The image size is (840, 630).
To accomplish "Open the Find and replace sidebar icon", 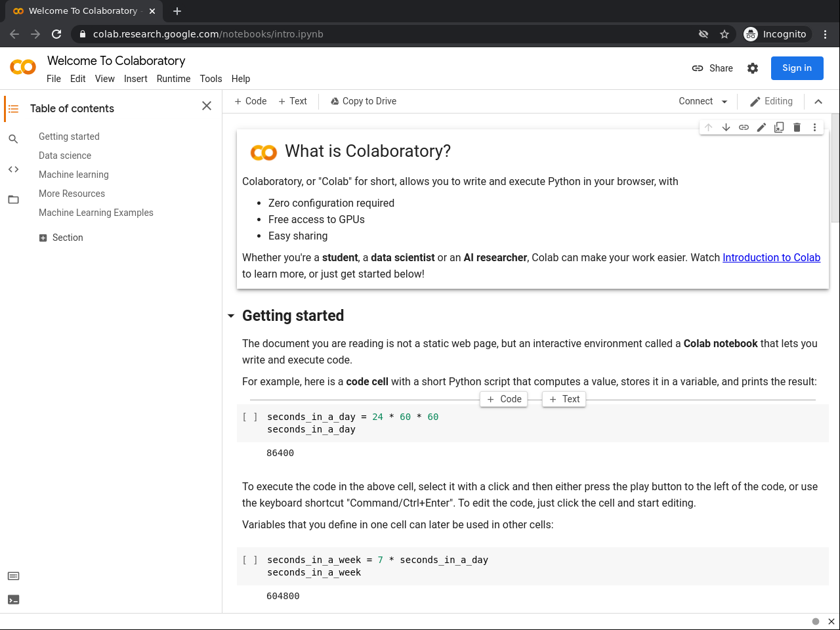I will coord(13,139).
